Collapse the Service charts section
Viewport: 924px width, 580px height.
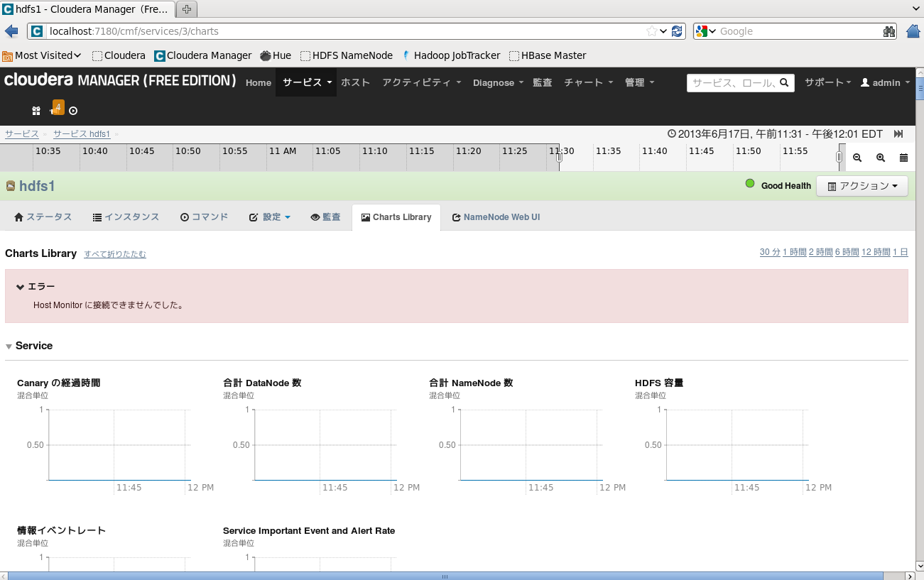[x=9, y=346]
